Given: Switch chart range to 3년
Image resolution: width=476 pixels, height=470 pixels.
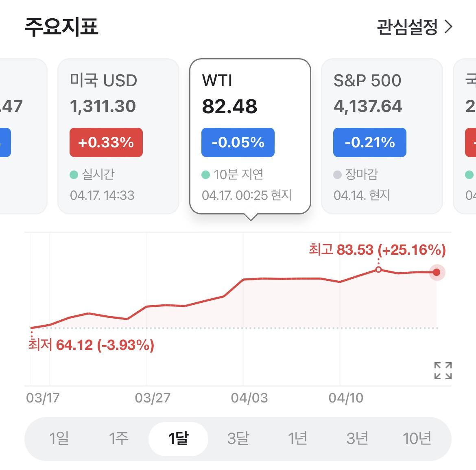Looking at the screenshot, I should (x=357, y=439).
